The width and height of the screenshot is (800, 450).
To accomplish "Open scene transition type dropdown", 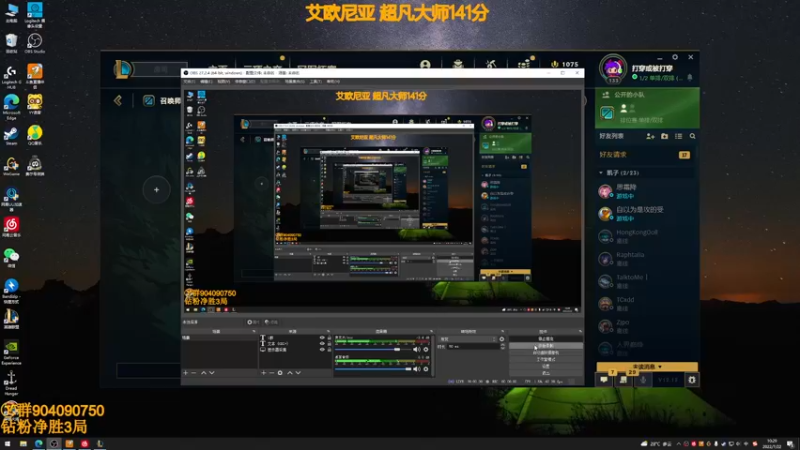I will pyautogui.click(x=468, y=339).
